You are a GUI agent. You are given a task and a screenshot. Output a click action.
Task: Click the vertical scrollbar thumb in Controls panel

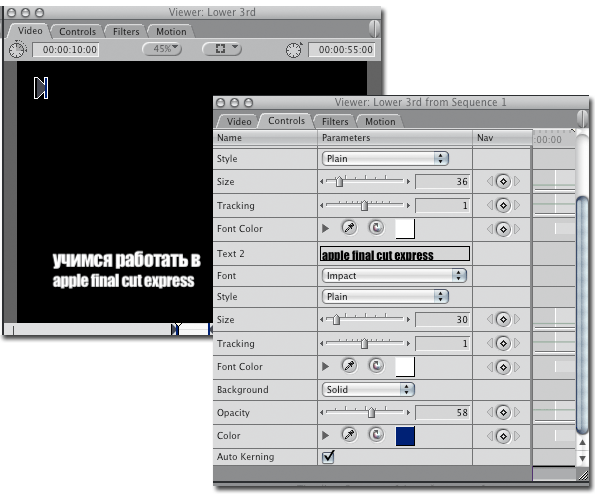582,315
